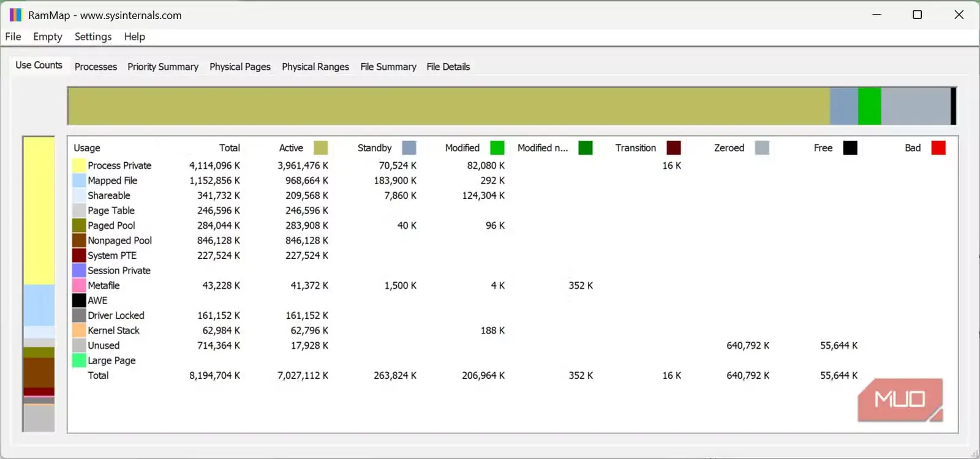Click the Unused row gray swatch
Screen dimensions: 980x459
tap(79, 345)
